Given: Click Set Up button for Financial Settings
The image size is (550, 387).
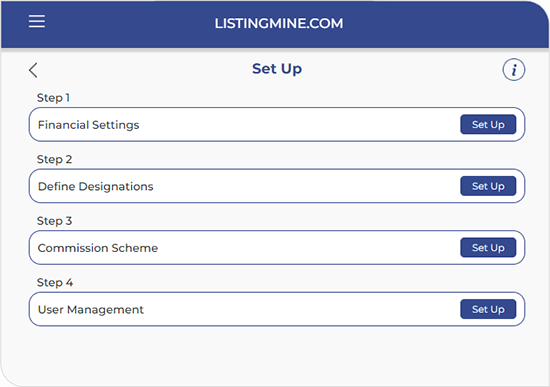Looking at the screenshot, I should (x=488, y=124).
